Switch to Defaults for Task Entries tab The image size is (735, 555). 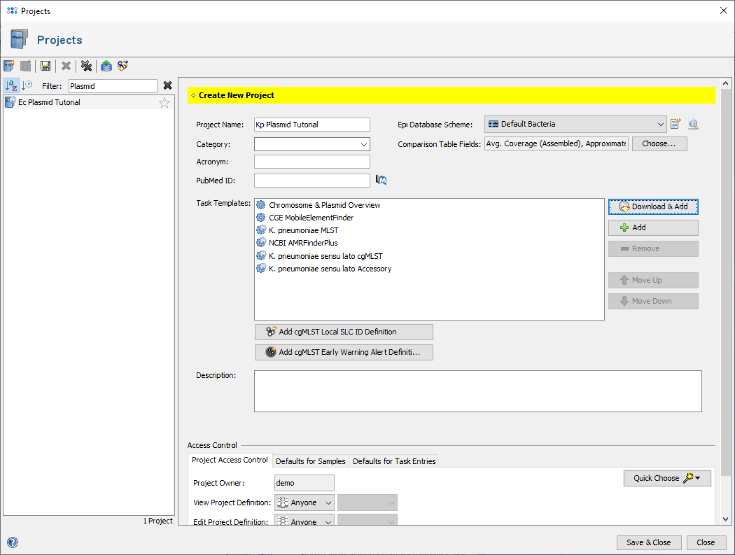tap(394, 461)
